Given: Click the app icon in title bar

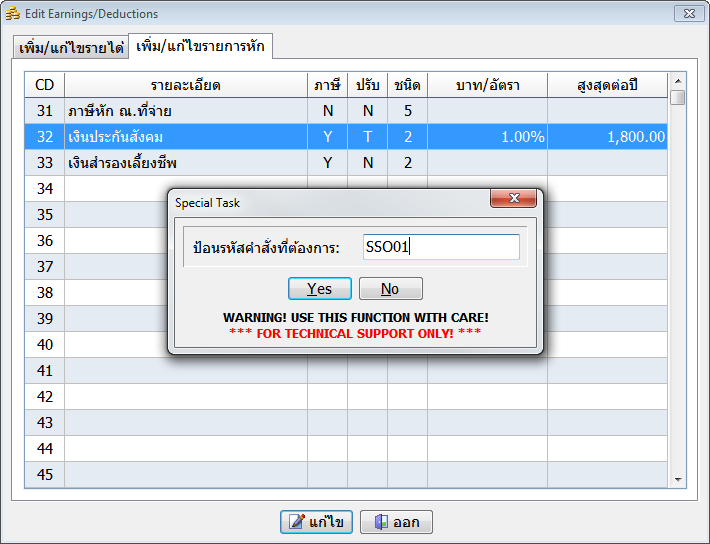Looking at the screenshot, I should pyautogui.click(x=12, y=14).
